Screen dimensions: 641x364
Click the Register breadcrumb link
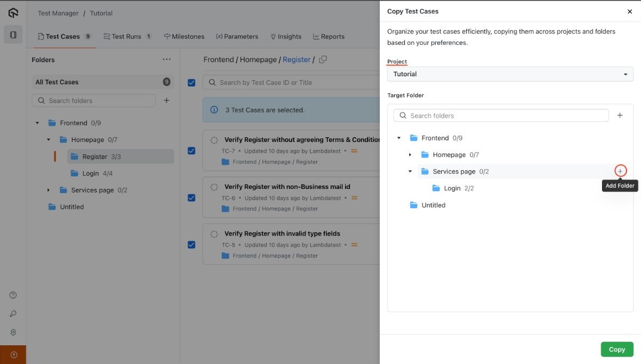tap(296, 60)
